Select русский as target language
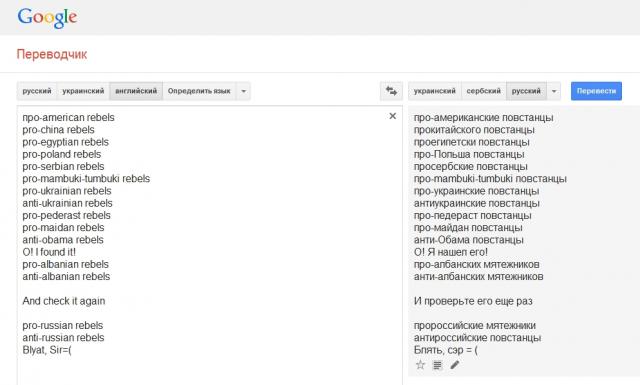This screenshot has height=385, width=640. pos(526,91)
